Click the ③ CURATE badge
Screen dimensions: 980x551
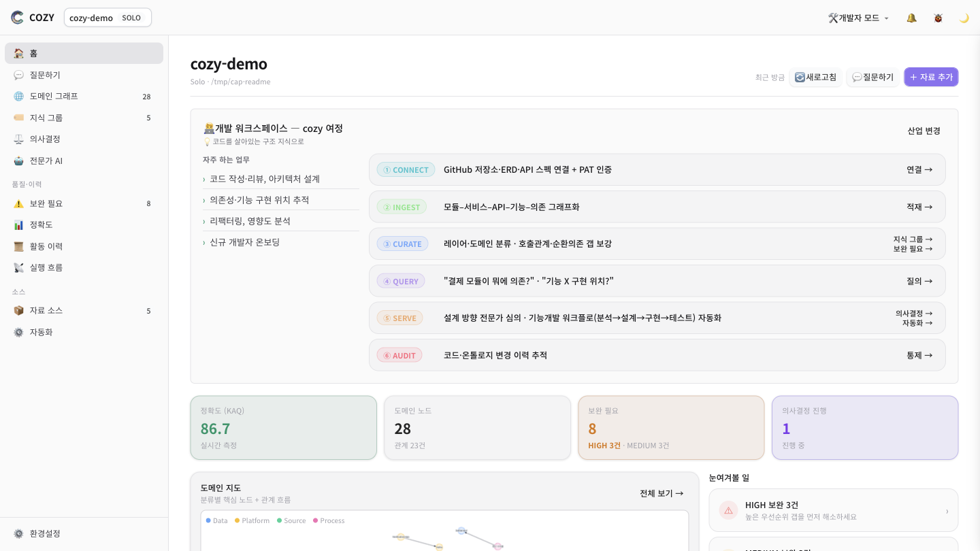402,244
